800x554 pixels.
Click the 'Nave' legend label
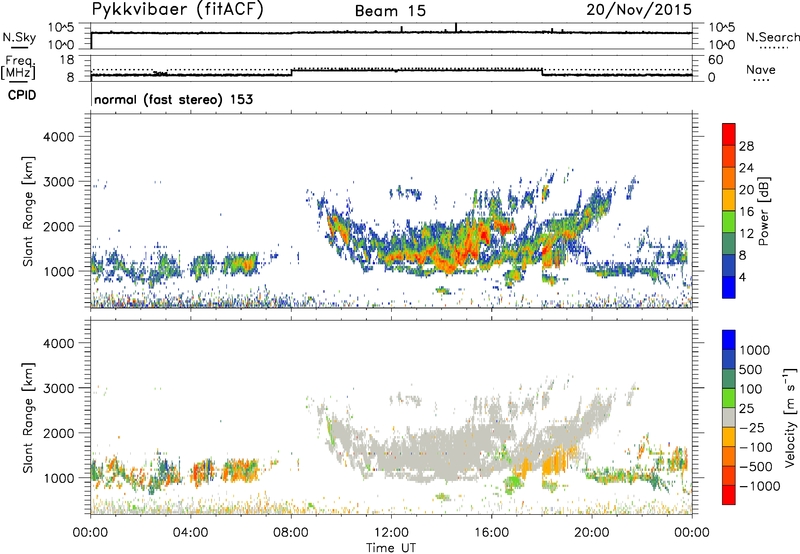click(761, 69)
